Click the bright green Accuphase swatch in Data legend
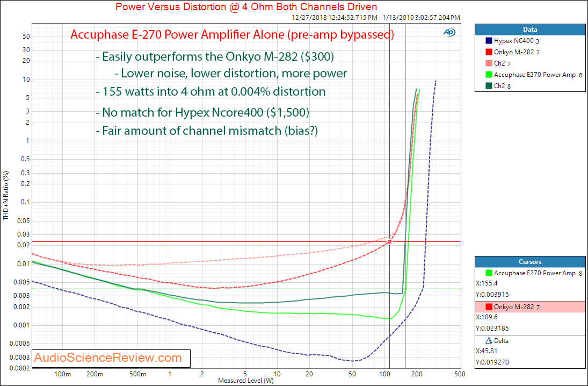The height and width of the screenshot is (386, 588). 489,75
